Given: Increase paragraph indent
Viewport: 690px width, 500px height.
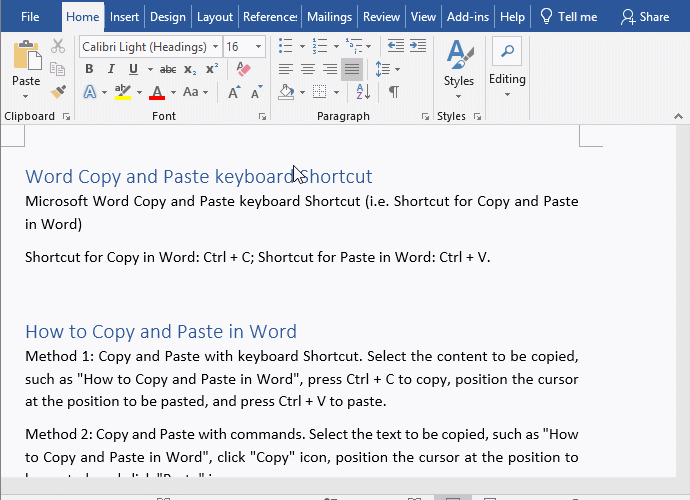Looking at the screenshot, I should click(418, 46).
